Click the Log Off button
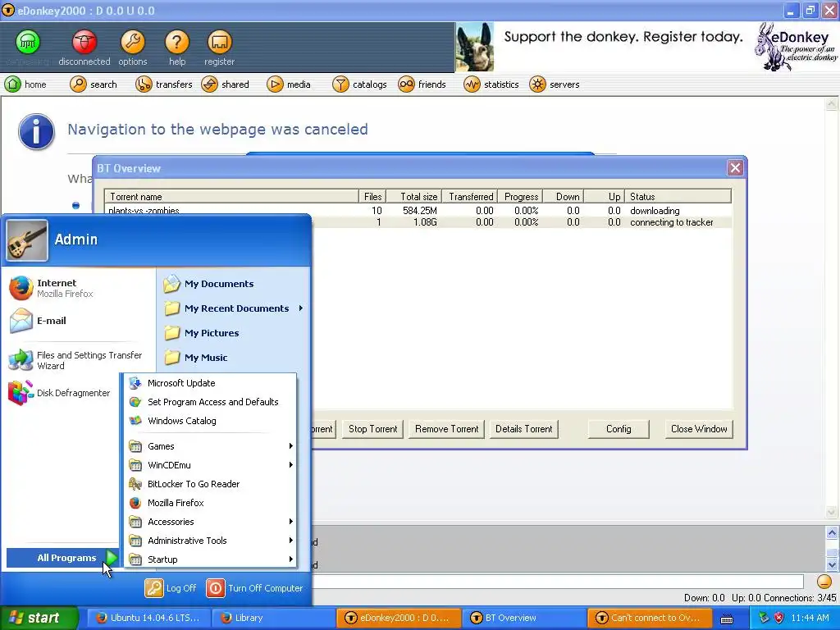This screenshot has height=630, width=840. 171,588
